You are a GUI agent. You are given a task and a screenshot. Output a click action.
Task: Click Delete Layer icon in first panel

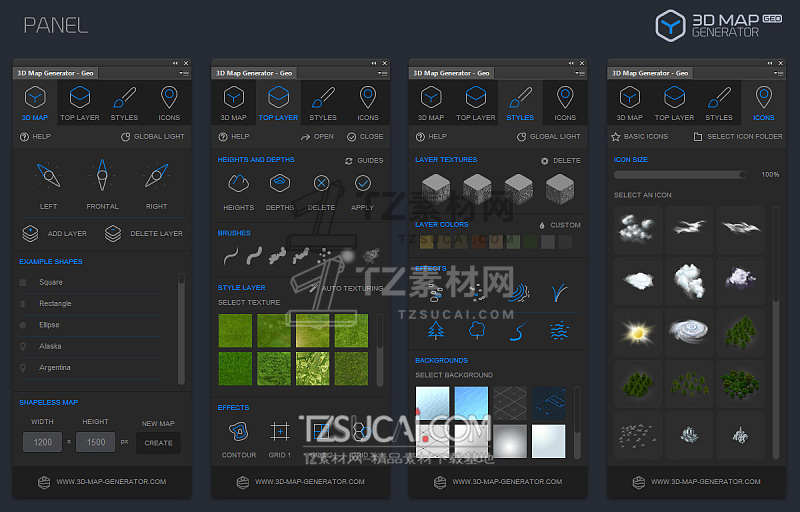[113, 233]
